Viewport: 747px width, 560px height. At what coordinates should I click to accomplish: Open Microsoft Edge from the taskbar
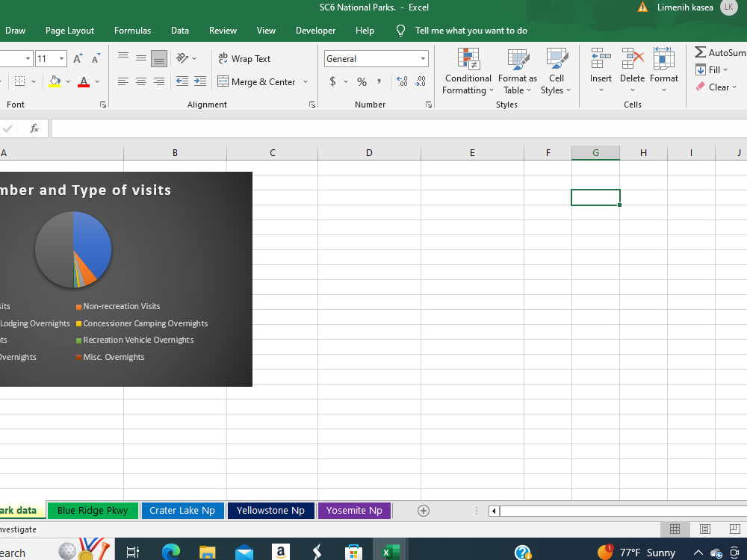coord(170,552)
